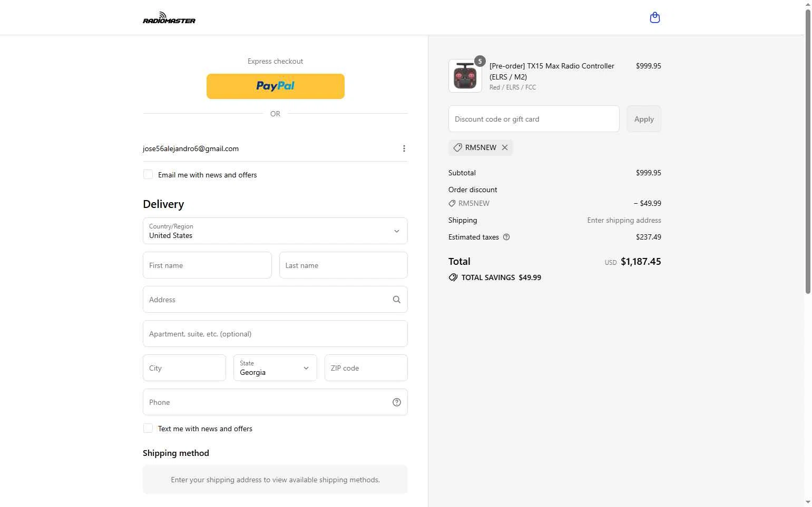Click the quantity badge showing 5
Image resolution: width=812 pixels, height=507 pixels.
[480, 61]
